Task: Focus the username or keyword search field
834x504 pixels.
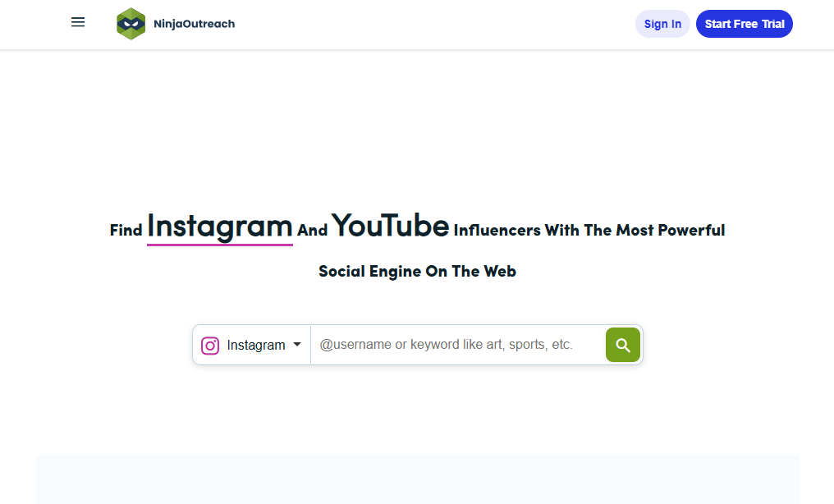Action: pos(456,345)
